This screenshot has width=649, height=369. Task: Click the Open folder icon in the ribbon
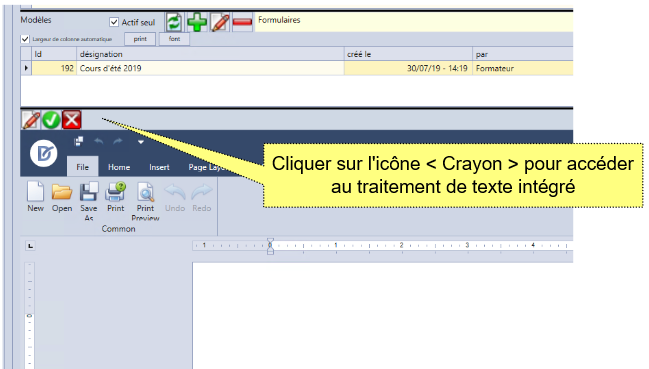point(62,197)
